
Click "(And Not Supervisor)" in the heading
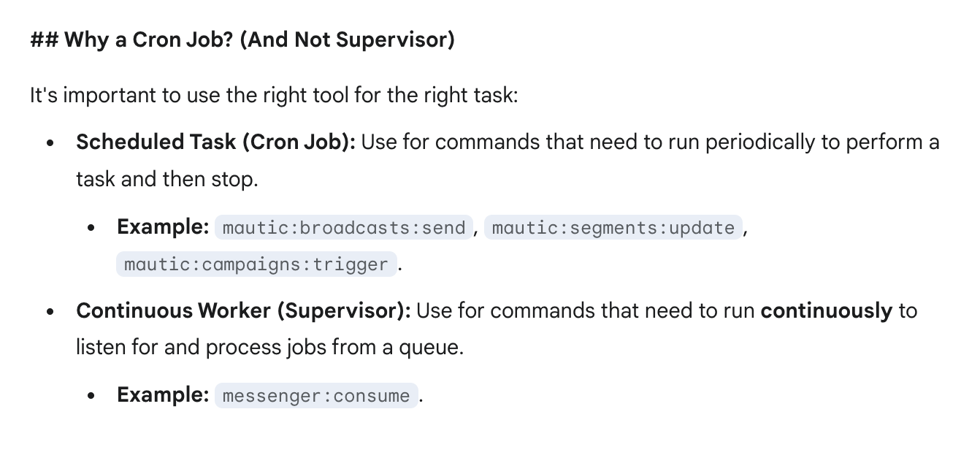pyautogui.click(x=347, y=40)
